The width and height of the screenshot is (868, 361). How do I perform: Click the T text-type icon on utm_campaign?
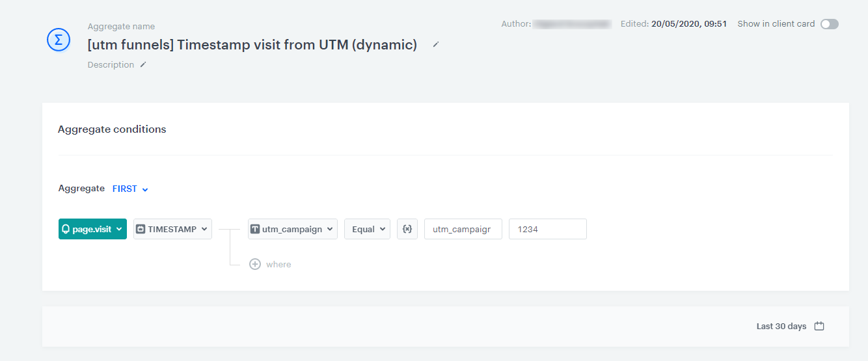(255, 229)
